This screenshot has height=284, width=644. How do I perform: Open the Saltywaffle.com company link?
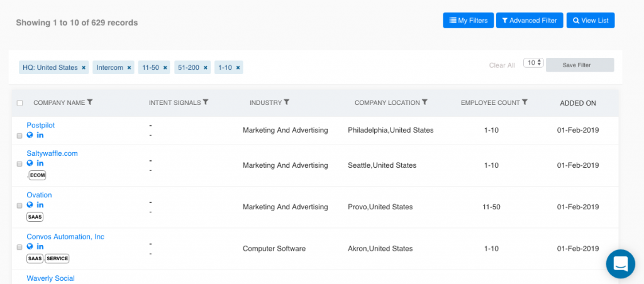pos(52,153)
